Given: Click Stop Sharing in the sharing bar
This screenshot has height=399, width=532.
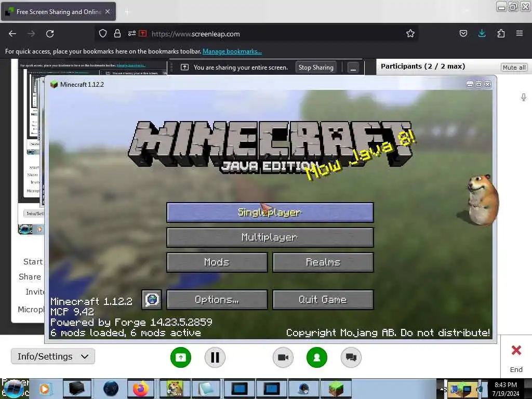Looking at the screenshot, I should pos(316,68).
